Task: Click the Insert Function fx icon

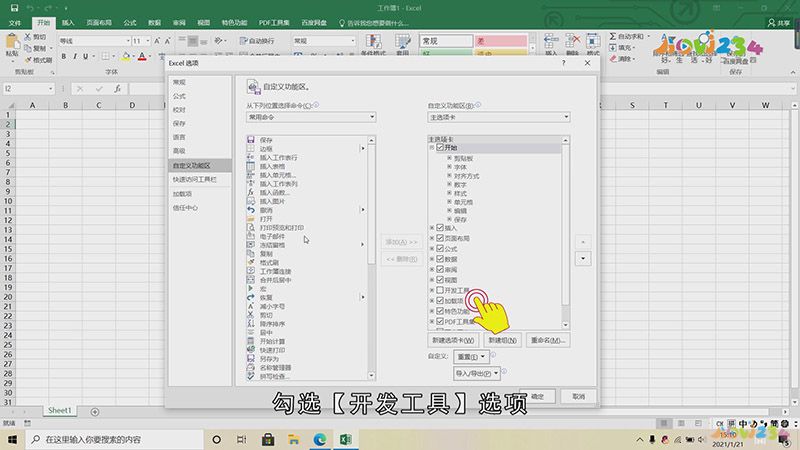Action: pyautogui.click(x=117, y=89)
